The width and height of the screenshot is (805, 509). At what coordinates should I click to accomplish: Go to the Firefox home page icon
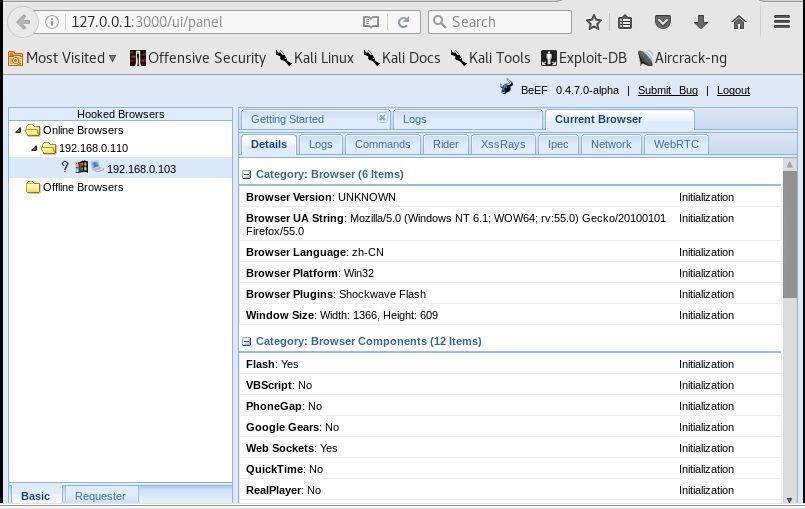click(x=739, y=22)
